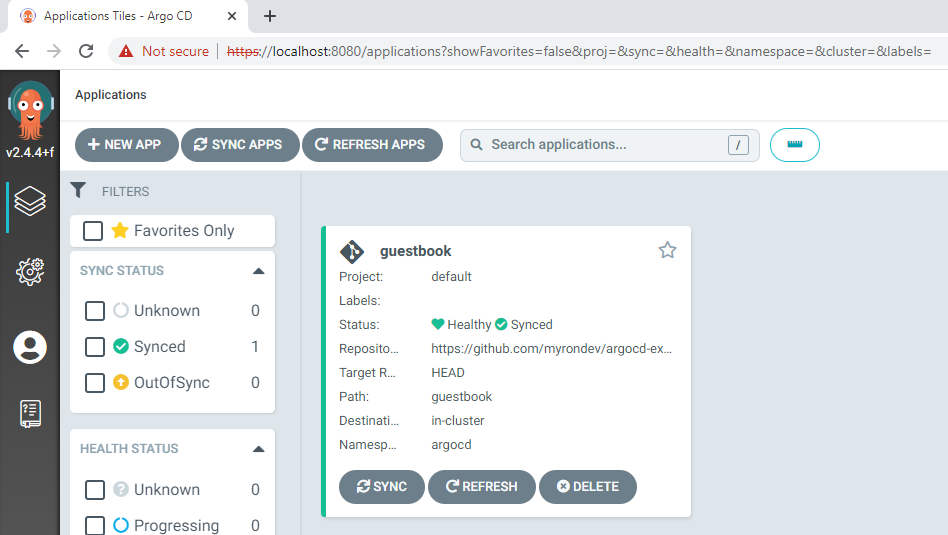Click the 'HEAD' target revision value
This screenshot has width=948, height=535.
448,372
